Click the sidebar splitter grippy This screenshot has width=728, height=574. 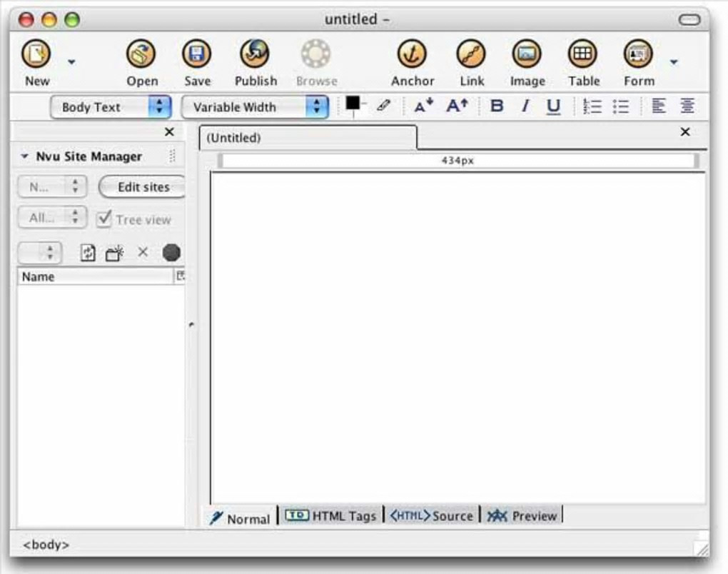point(191,324)
